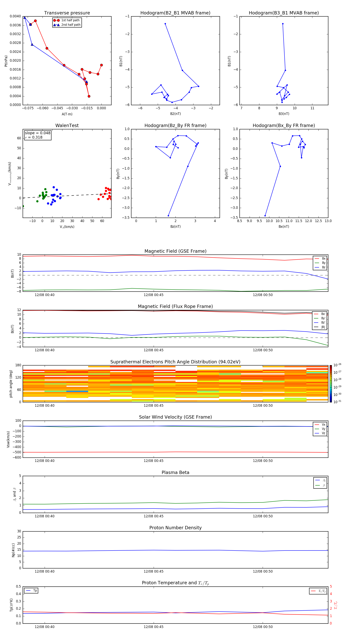Click the 'Bx(nT)' x-axis label
The height and width of the screenshot is (644, 351).
click(284, 227)
